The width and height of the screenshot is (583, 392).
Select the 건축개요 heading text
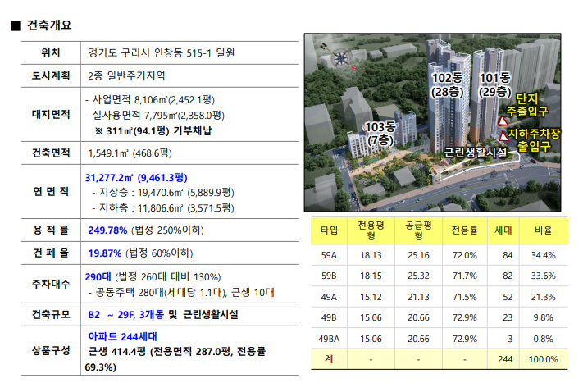49,25
